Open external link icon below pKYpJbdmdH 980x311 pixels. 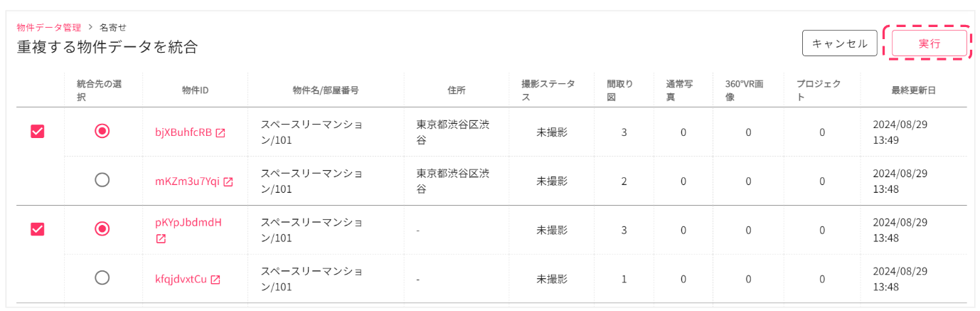click(x=161, y=239)
